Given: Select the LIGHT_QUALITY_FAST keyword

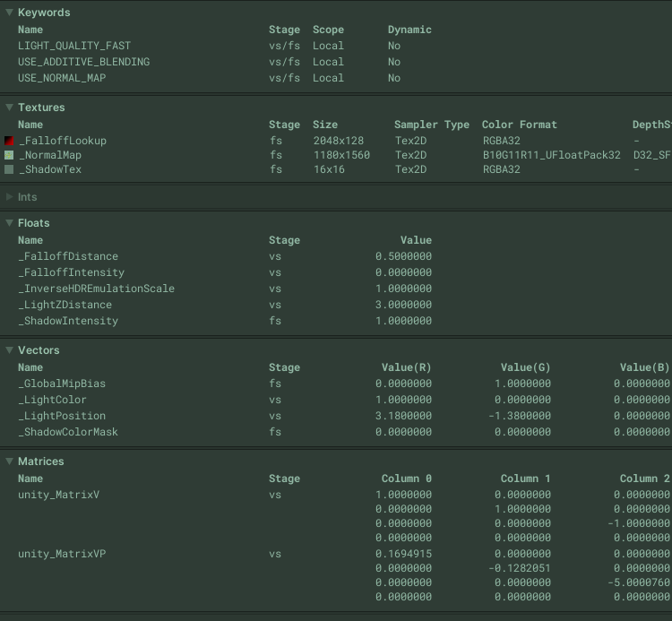Looking at the screenshot, I should [74, 46].
